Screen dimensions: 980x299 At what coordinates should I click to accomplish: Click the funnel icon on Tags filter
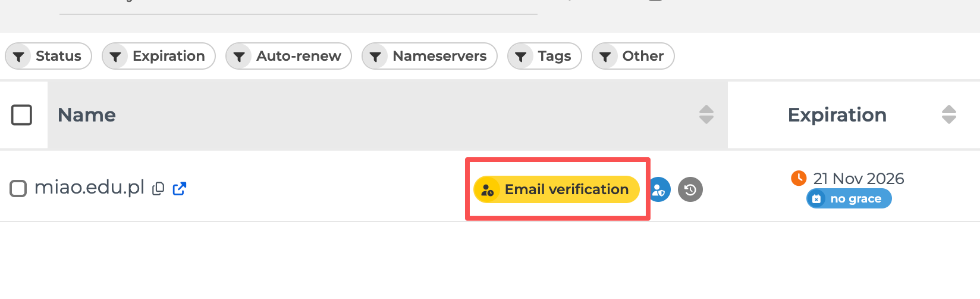coord(521,57)
